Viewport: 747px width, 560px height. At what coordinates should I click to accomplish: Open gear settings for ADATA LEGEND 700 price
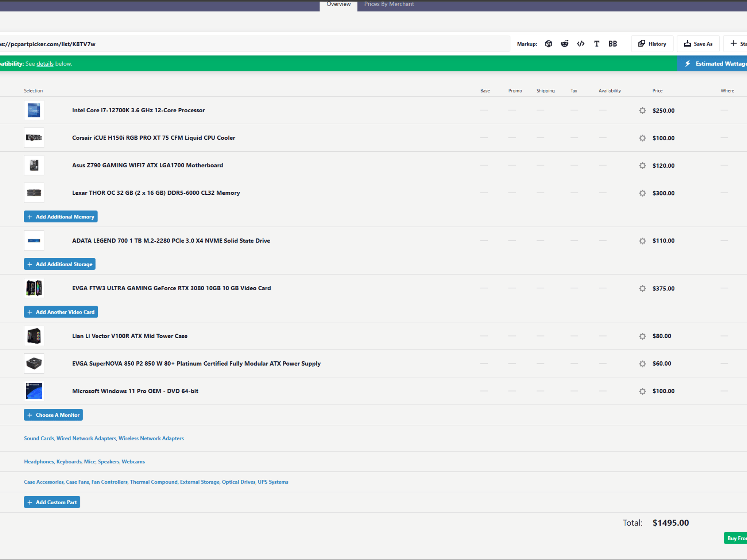[642, 241]
